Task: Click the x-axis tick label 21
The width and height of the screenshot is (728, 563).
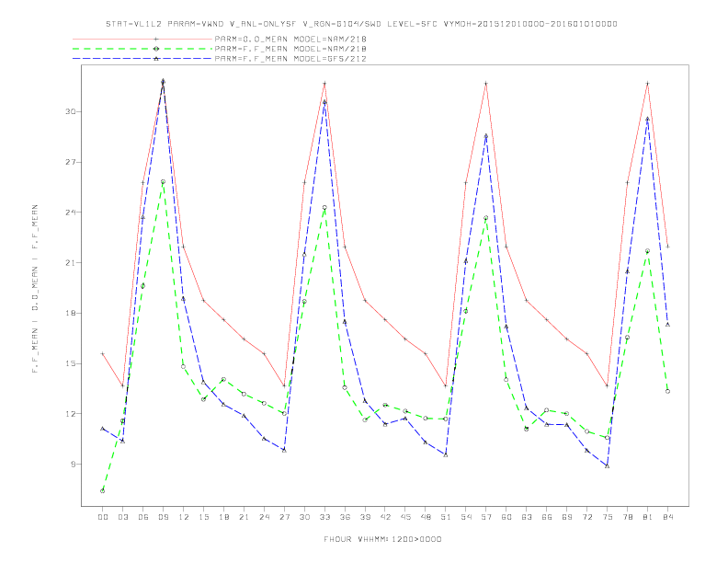Action: click(244, 517)
